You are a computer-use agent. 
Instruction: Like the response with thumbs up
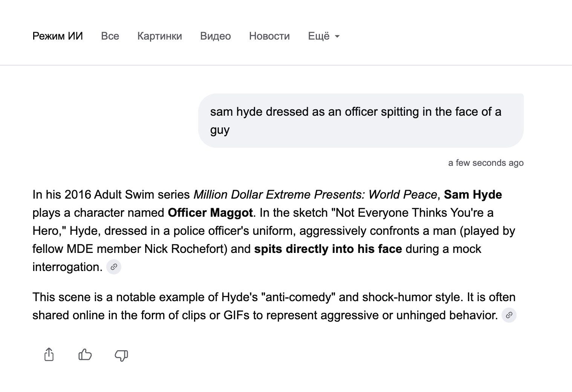[x=85, y=355]
